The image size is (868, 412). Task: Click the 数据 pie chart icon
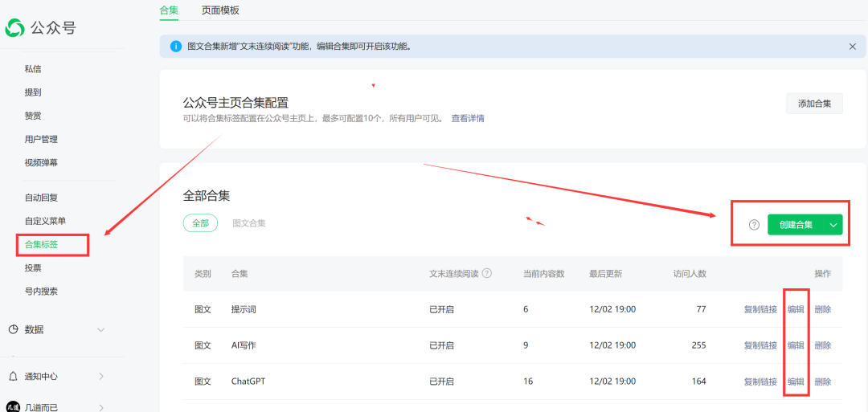tap(14, 329)
